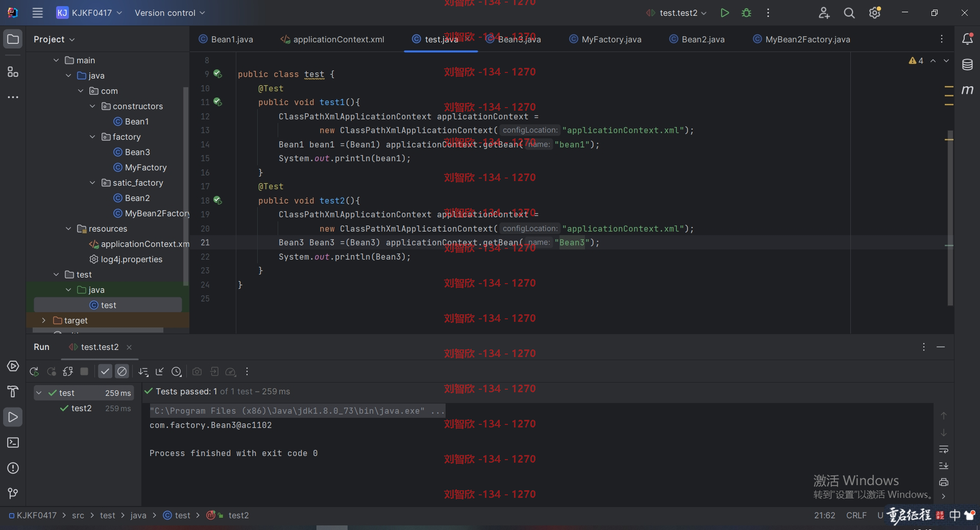Image resolution: width=980 pixels, height=530 pixels.
Task: Collapse the test result node in Run tree
Action: 39,393
